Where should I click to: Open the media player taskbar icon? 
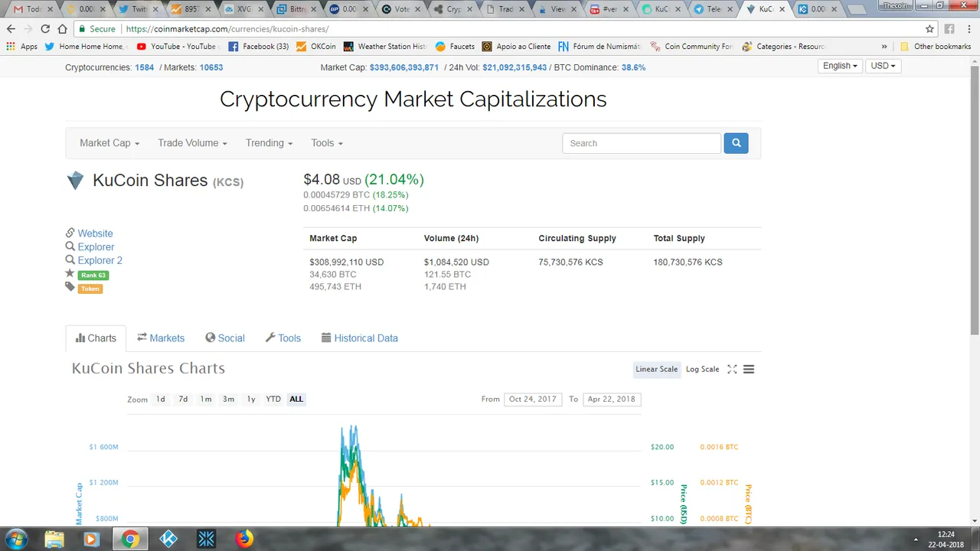click(91, 540)
